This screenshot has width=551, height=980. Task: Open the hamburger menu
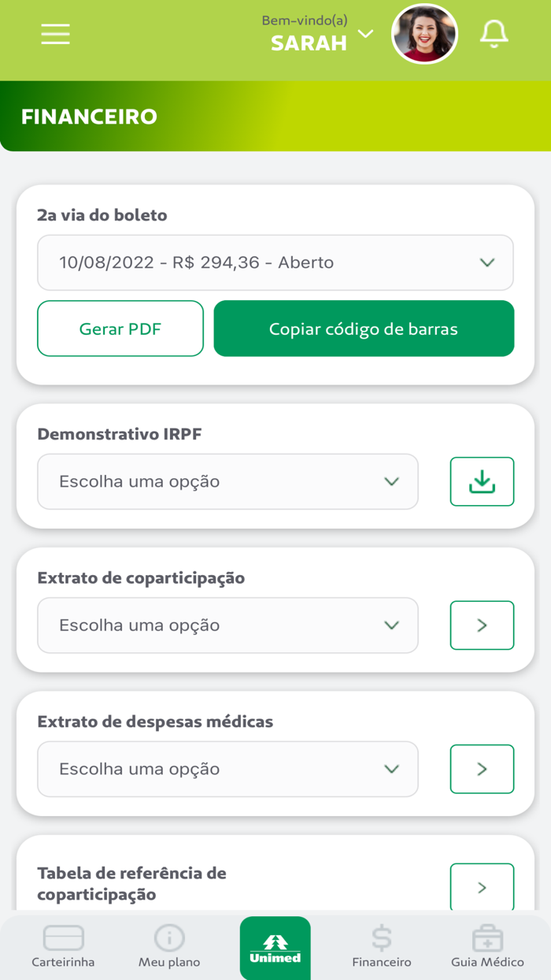point(54,34)
